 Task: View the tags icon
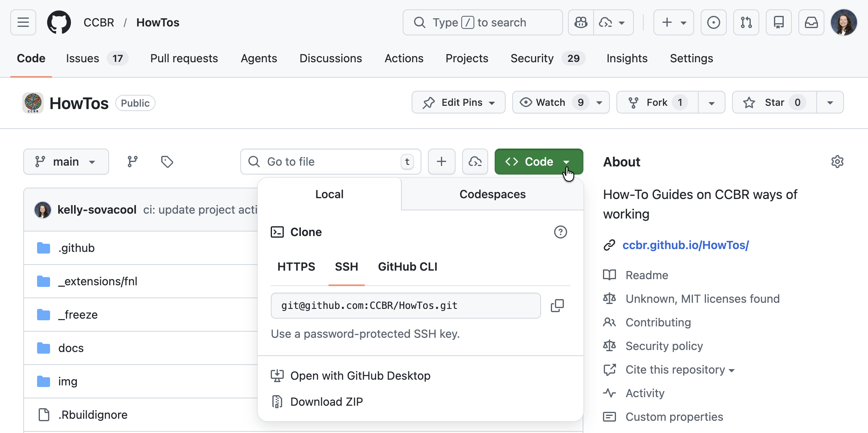(167, 162)
